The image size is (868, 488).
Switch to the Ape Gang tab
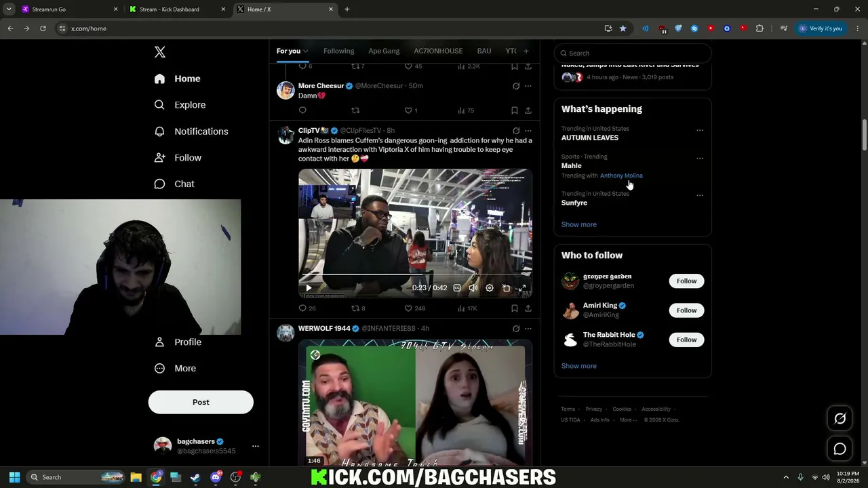click(384, 51)
